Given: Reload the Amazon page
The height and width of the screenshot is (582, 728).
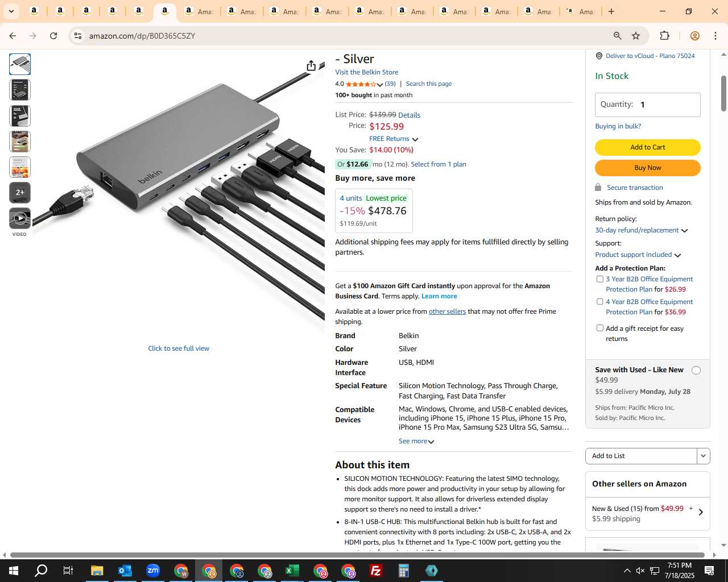Looking at the screenshot, I should (x=53, y=36).
